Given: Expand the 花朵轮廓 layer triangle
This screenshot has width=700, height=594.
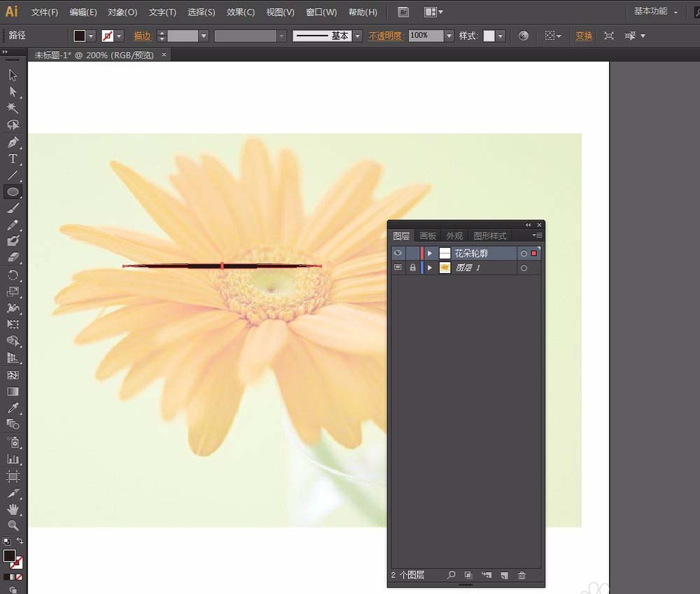Looking at the screenshot, I should click(430, 254).
